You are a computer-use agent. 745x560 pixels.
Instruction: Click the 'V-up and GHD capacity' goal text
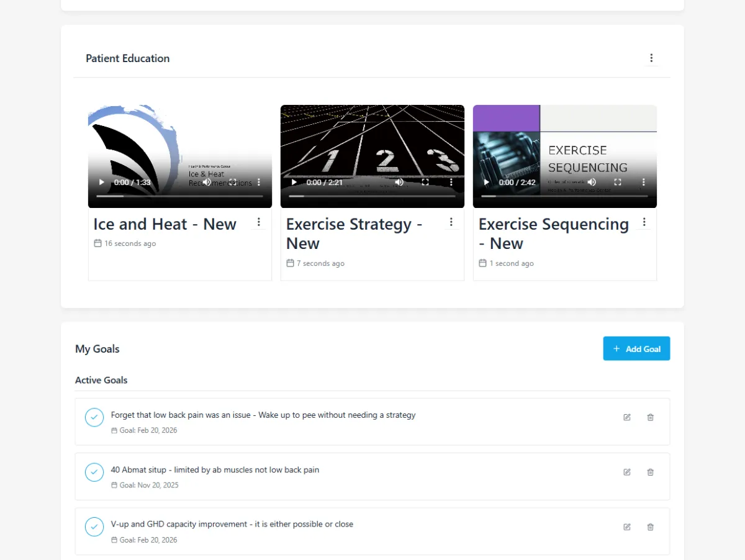pos(232,524)
